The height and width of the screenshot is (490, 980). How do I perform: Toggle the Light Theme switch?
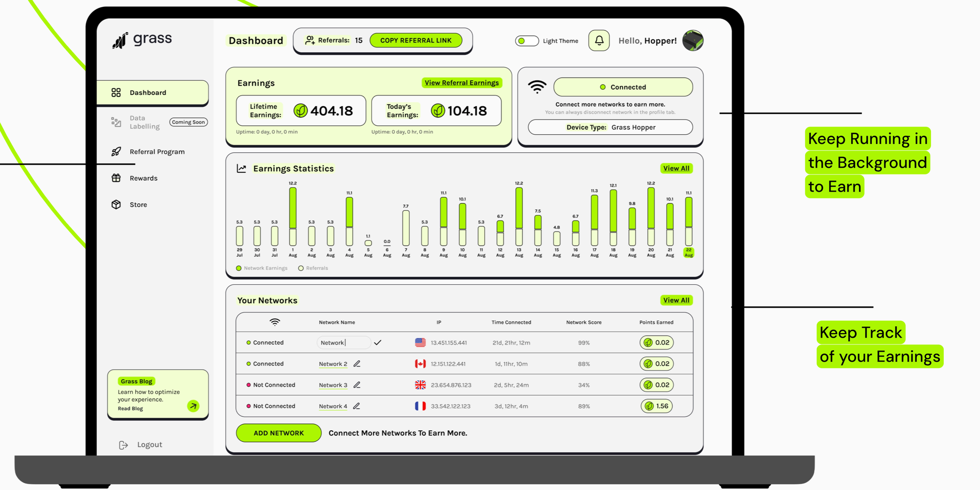click(527, 41)
